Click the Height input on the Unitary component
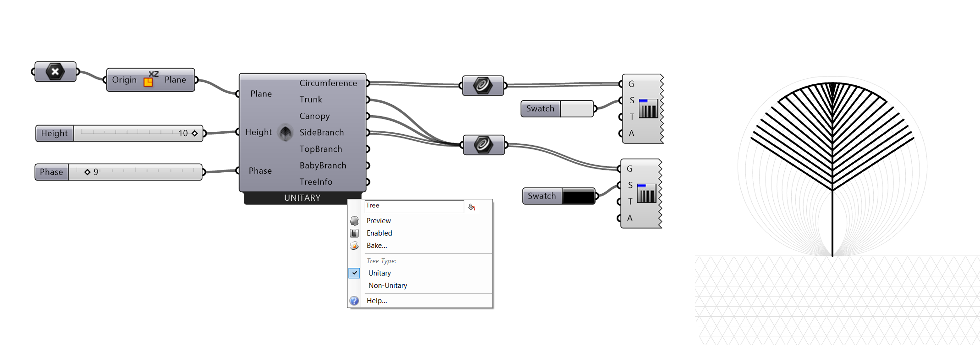 [x=258, y=132]
